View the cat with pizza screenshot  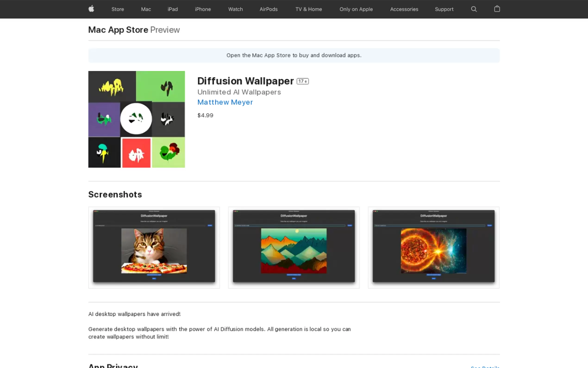pos(154,247)
